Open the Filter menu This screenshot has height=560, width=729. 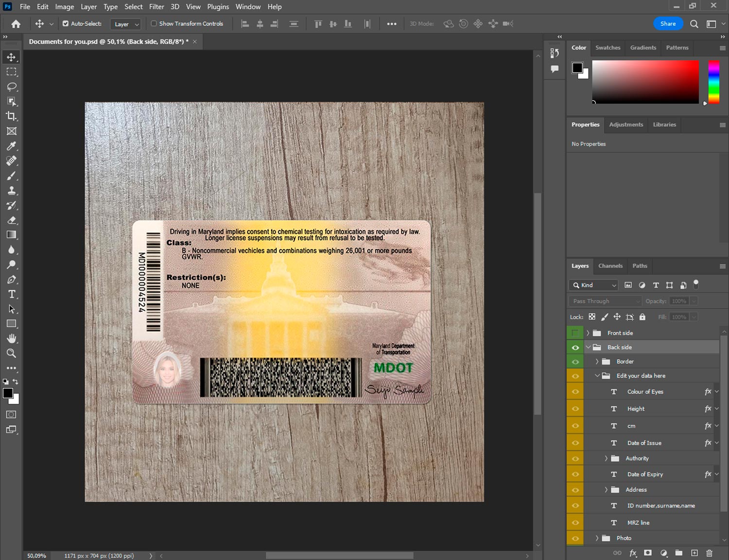pyautogui.click(x=156, y=7)
